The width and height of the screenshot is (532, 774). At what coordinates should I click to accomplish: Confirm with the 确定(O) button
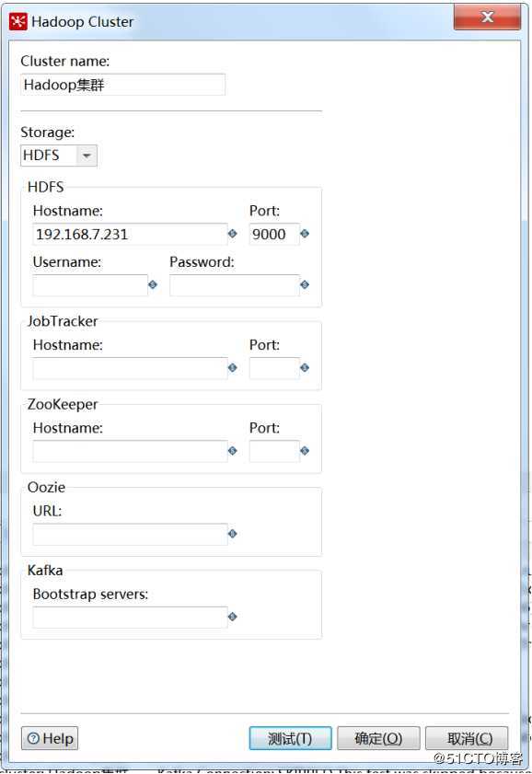tap(378, 738)
